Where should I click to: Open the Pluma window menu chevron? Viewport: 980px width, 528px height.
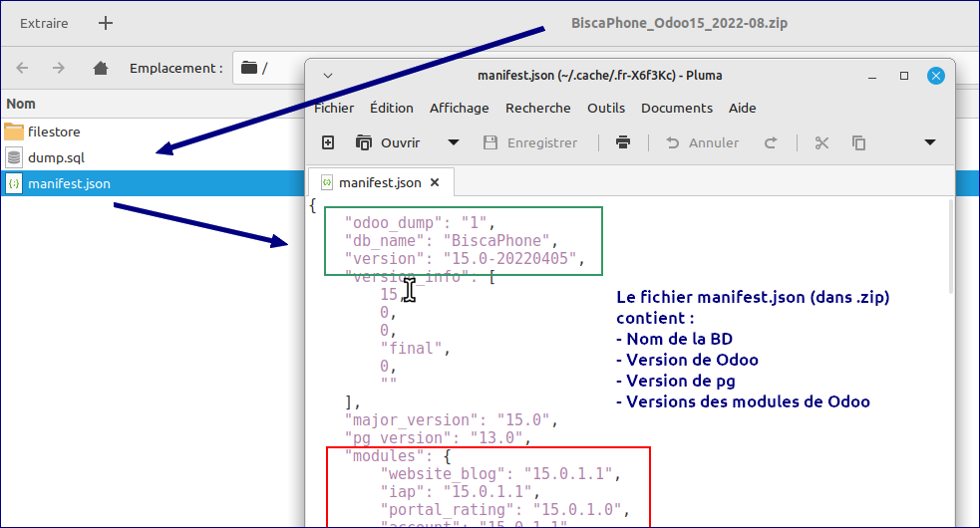tap(328, 76)
